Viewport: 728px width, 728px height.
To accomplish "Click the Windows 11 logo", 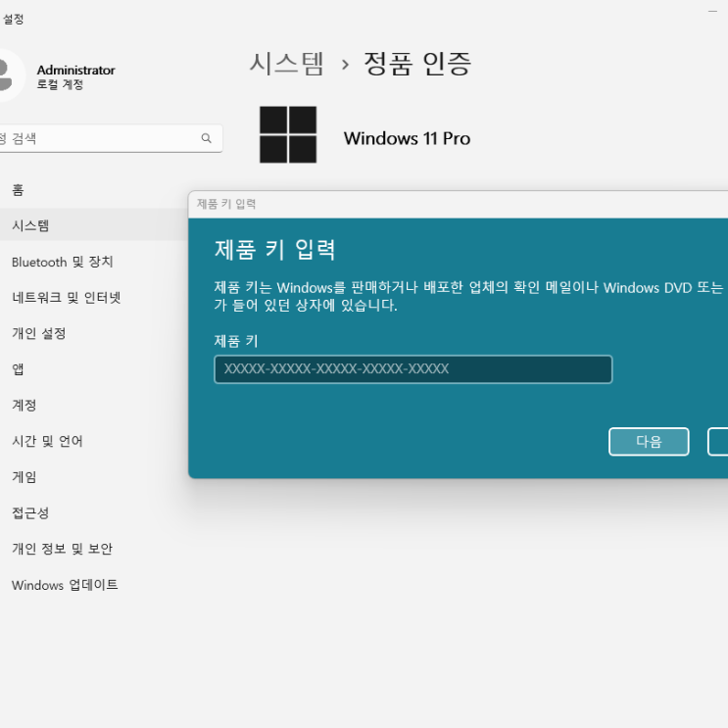I will coord(288,134).
